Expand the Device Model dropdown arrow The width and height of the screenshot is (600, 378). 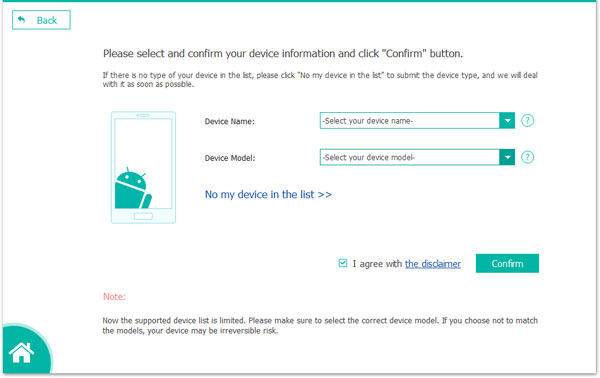507,157
